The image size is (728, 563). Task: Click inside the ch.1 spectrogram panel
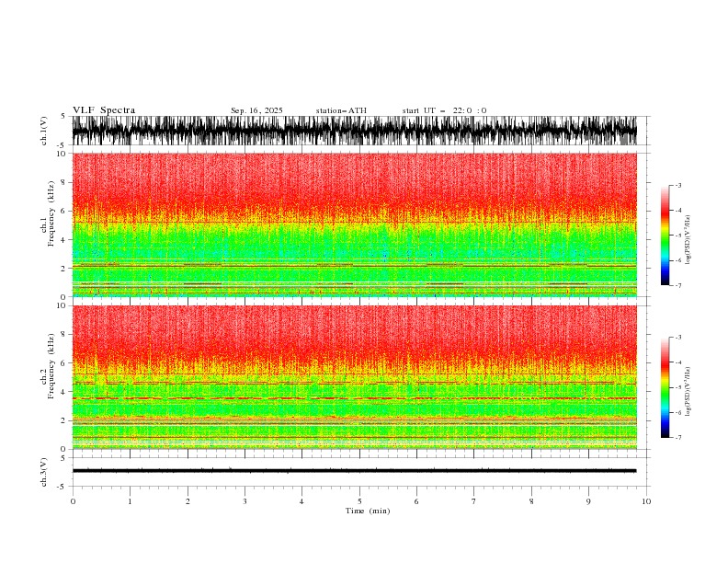tap(354, 224)
